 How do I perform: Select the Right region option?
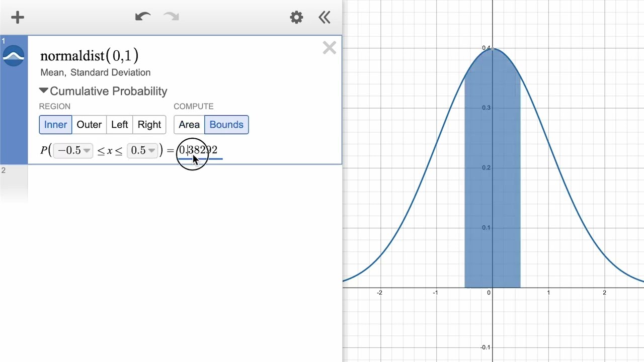click(x=149, y=125)
